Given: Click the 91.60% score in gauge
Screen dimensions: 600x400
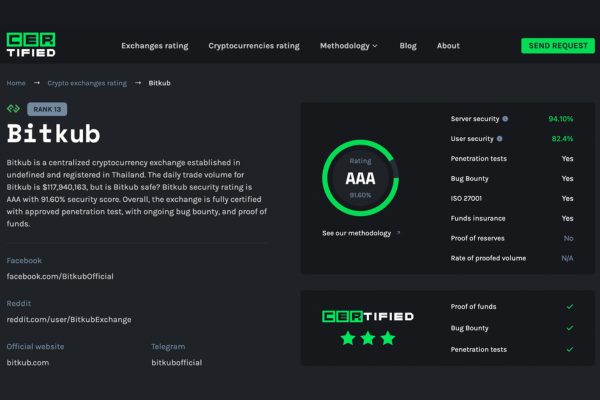Looking at the screenshot, I should pos(360,195).
